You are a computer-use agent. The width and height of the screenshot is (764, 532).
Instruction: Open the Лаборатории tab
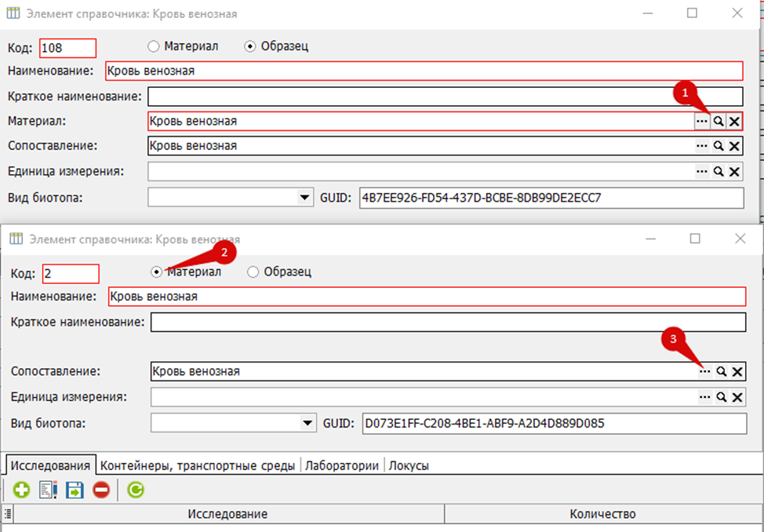(341, 465)
